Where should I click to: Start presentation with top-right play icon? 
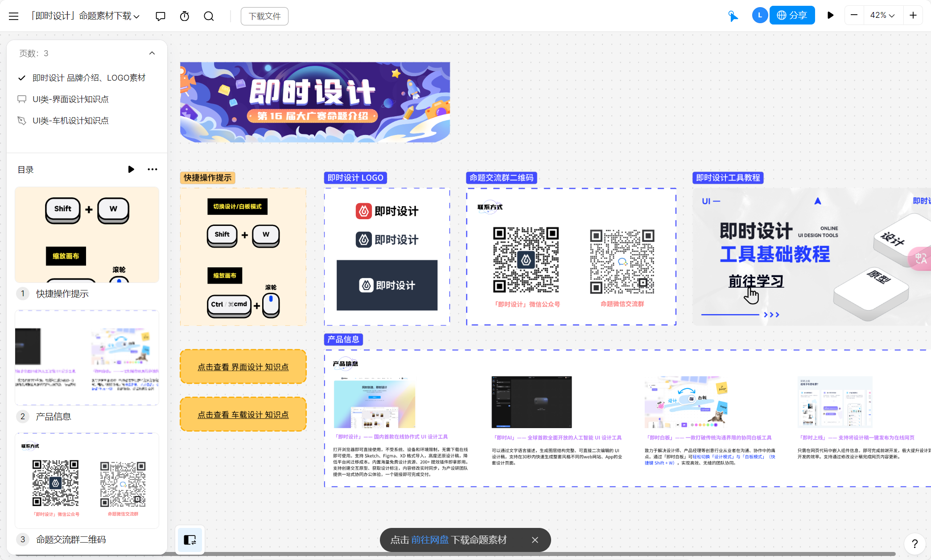tap(830, 15)
